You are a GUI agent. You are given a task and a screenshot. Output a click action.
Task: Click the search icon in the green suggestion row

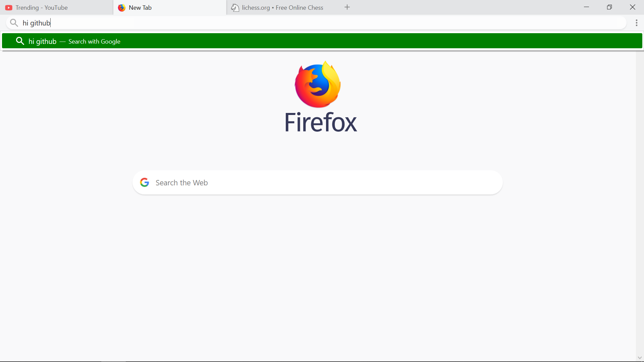coord(20,41)
